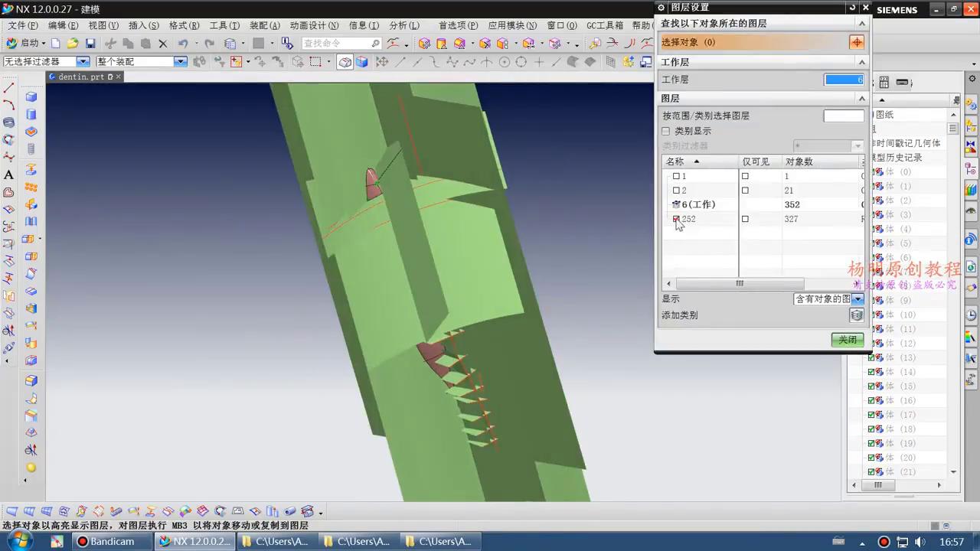The height and width of the screenshot is (551, 980).
Task: Open the 文件 menu
Action: 21,25
